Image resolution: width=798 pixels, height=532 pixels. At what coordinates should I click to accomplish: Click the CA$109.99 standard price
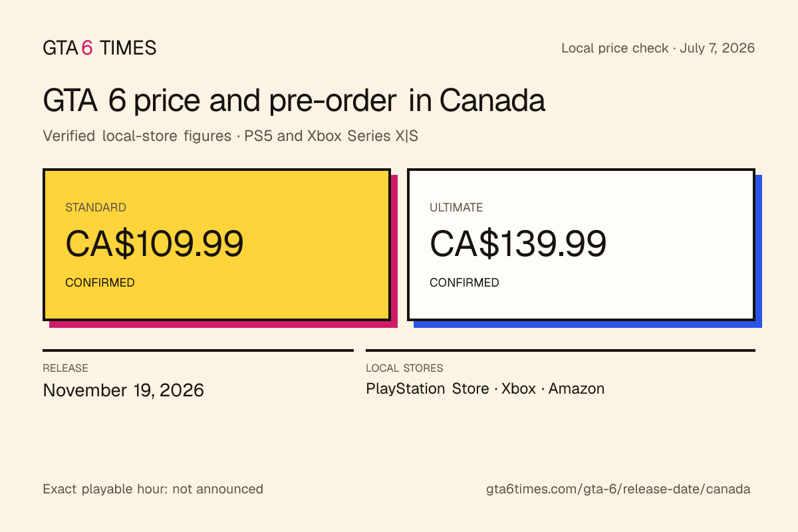tap(154, 243)
